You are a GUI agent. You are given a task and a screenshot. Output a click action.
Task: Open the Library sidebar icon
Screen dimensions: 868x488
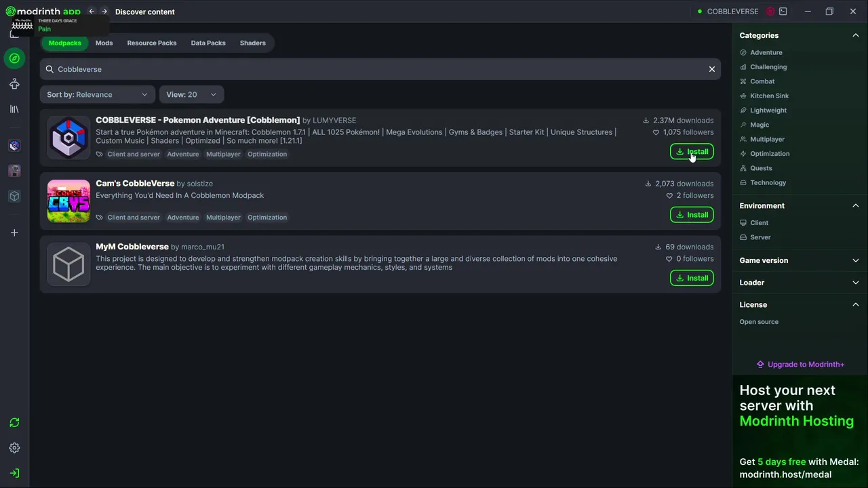click(14, 109)
